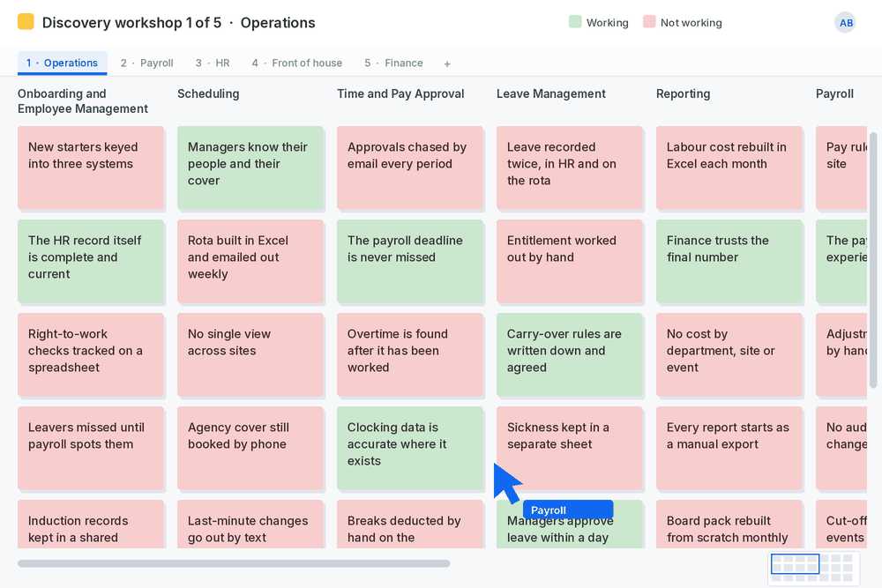Select the Reporting column header
The width and height of the screenshot is (882, 588).
pyautogui.click(x=683, y=93)
